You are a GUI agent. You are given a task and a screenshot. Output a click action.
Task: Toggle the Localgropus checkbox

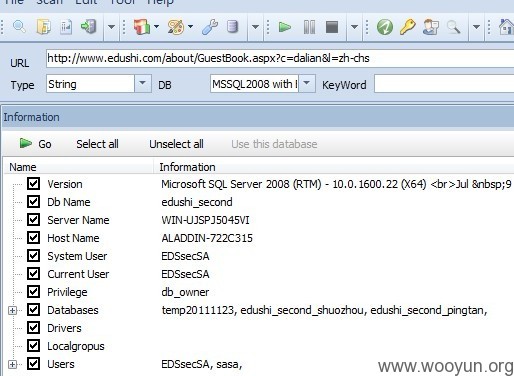(33, 346)
